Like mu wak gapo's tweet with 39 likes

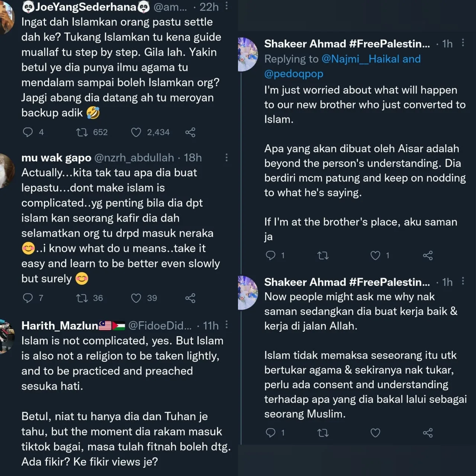click(x=136, y=298)
